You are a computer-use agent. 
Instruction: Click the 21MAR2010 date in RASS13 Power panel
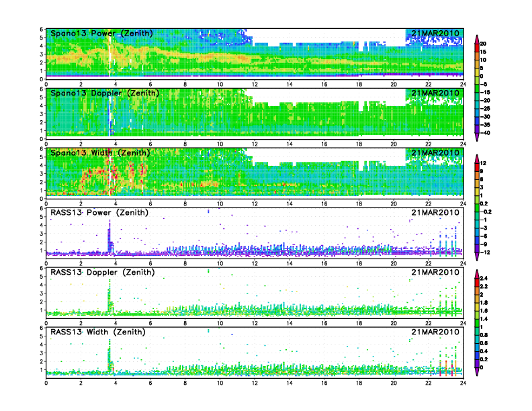[x=435, y=212]
